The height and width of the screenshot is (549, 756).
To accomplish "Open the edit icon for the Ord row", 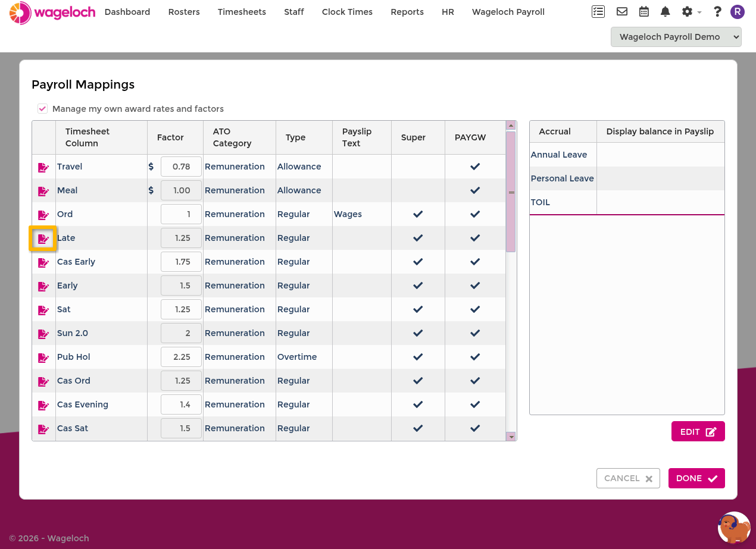I will coord(43,215).
